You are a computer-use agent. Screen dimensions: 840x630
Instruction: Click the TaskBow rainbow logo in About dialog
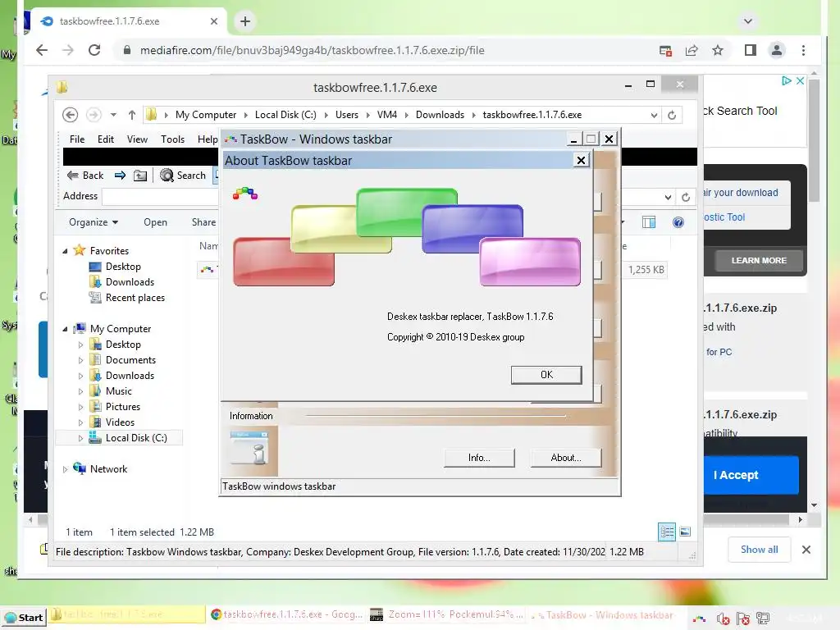(x=245, y=193)
